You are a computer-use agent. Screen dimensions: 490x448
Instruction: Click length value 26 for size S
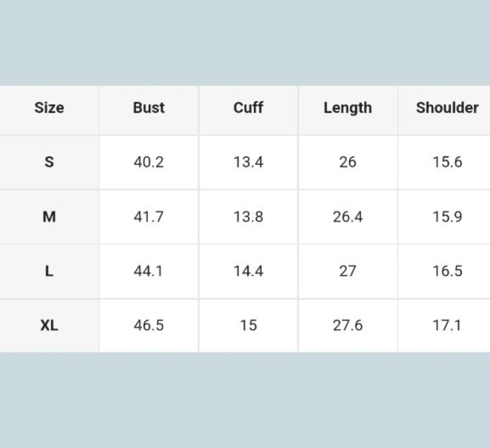348,162
